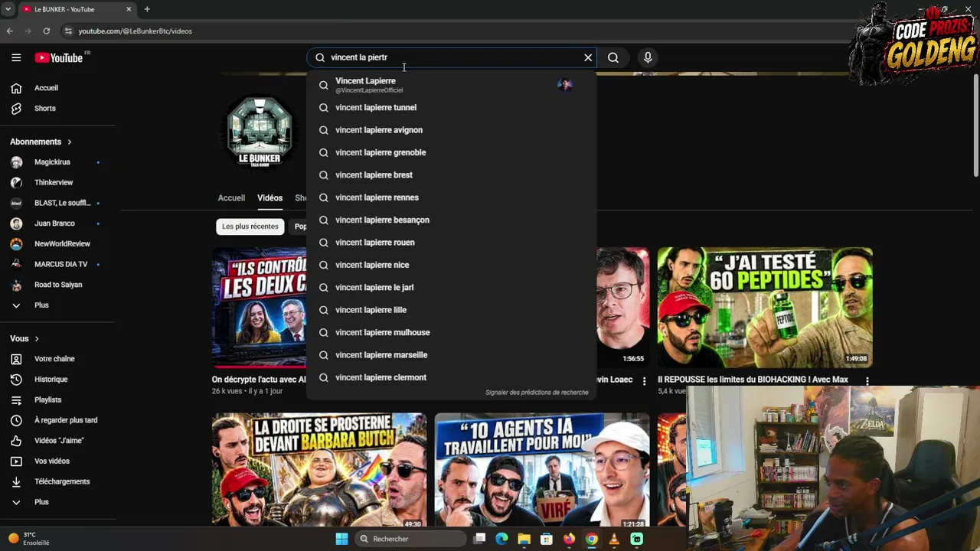Screen dimensions: 980x551
Task: Choose suggestion vincent lapierre le jarl
Action: [x=452, y=288]
